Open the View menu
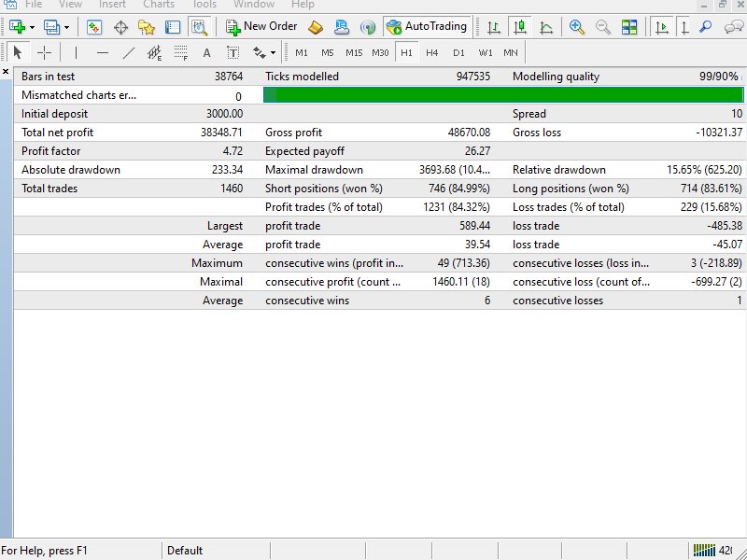The height and width of the screenshot is (560, 747). (x=70, y=5)
